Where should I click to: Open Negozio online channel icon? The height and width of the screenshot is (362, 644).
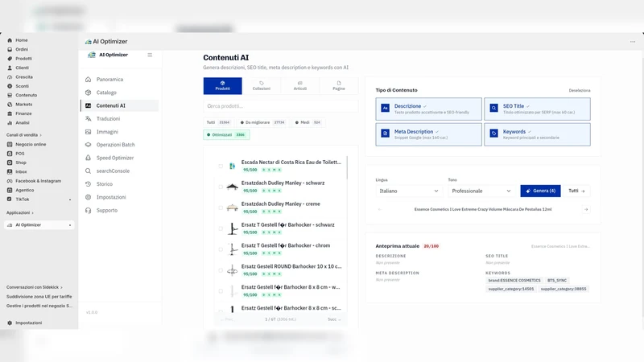pos(10,145)
